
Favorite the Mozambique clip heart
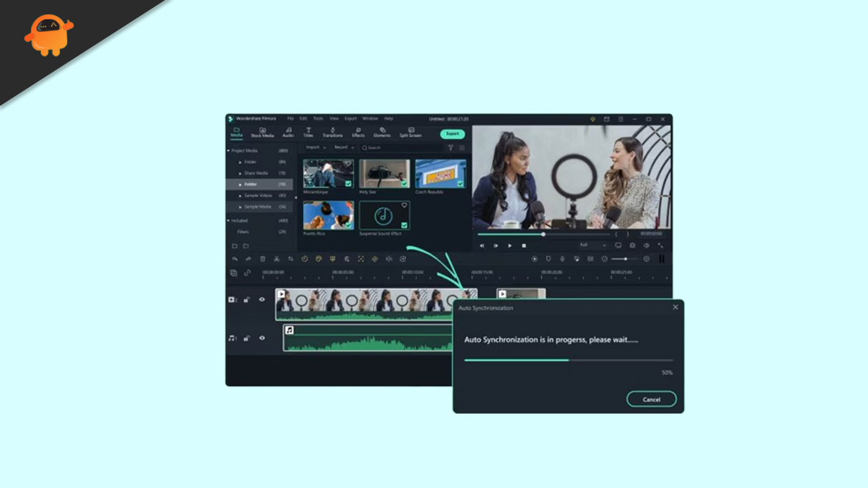point(349,164)
